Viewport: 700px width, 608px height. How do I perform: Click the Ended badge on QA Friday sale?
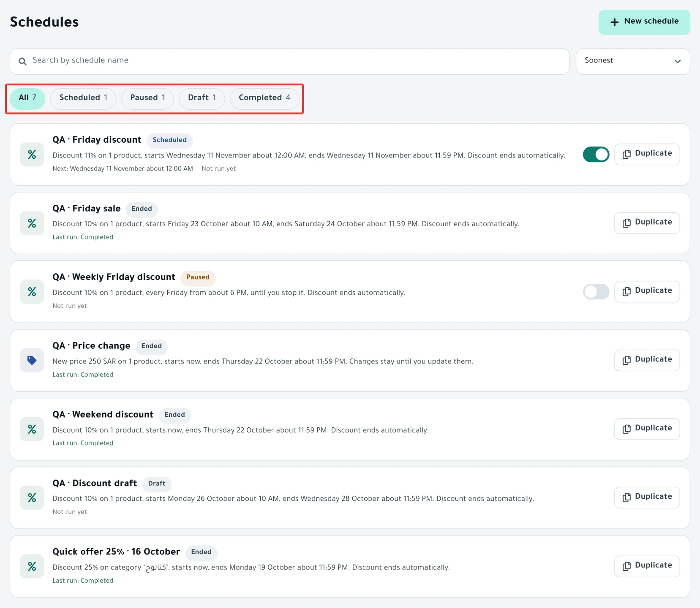[x=142, y=209]
